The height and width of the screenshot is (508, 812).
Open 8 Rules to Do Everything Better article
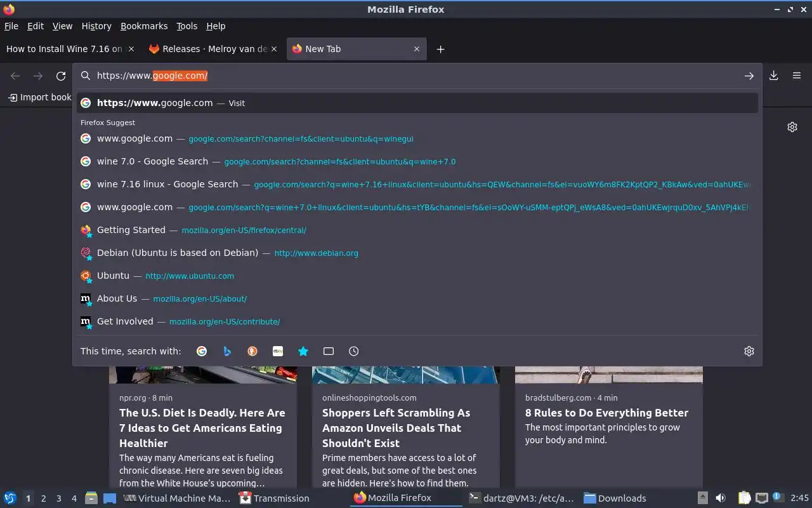(x=606, y=413)
